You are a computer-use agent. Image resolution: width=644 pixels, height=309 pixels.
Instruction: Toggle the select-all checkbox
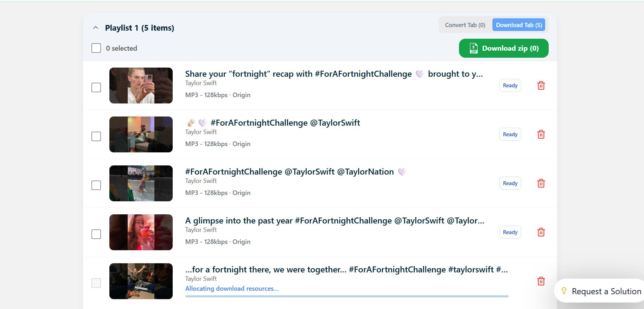coord(96,48)
